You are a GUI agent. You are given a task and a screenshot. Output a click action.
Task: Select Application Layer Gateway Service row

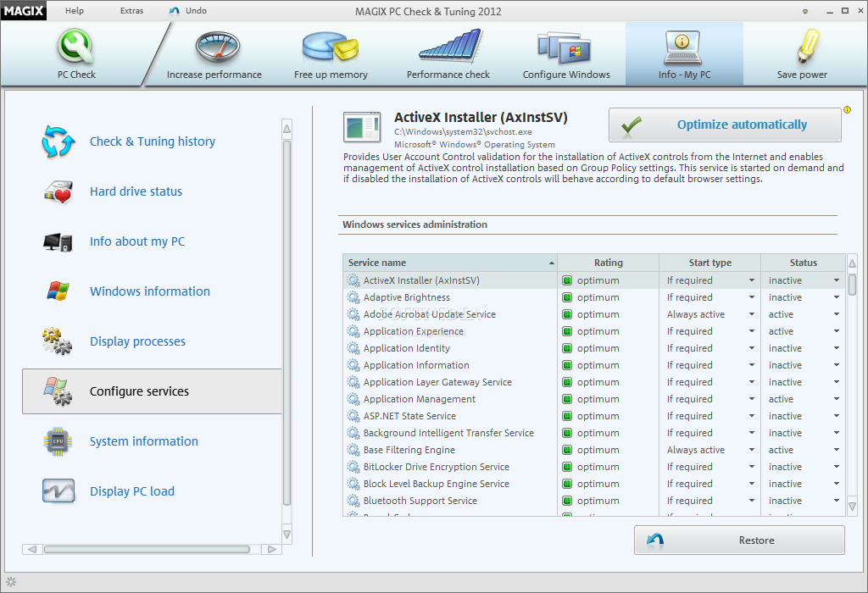pos(594,382)
